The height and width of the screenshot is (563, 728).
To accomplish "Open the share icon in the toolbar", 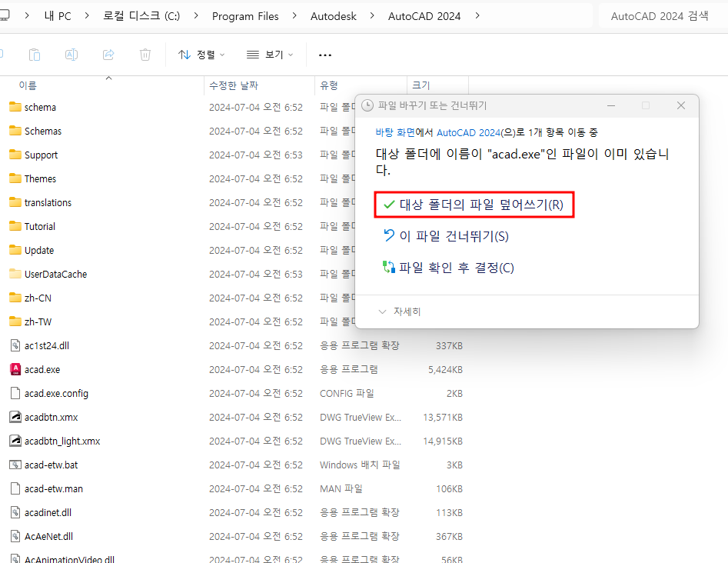I will [x=108, y=54].
